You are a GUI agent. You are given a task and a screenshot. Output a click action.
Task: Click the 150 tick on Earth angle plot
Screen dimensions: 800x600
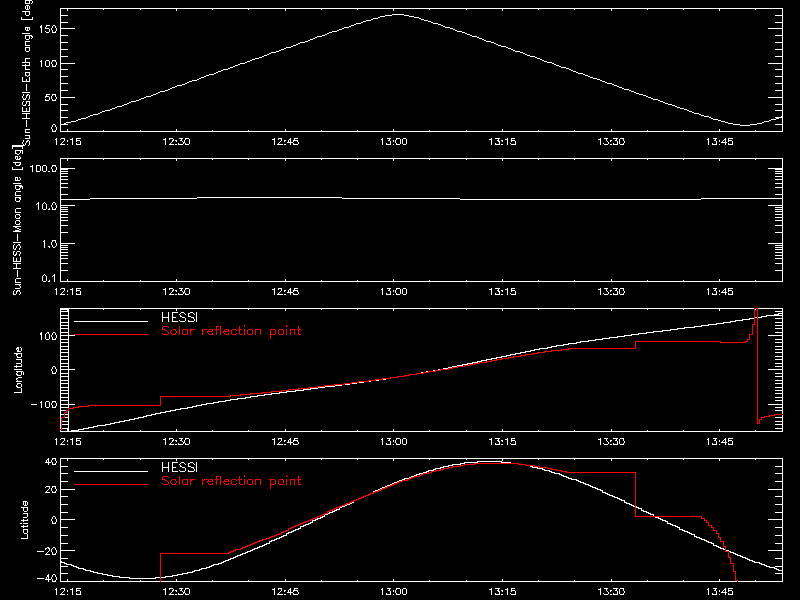pyautogui.click(x=48, y=29)
